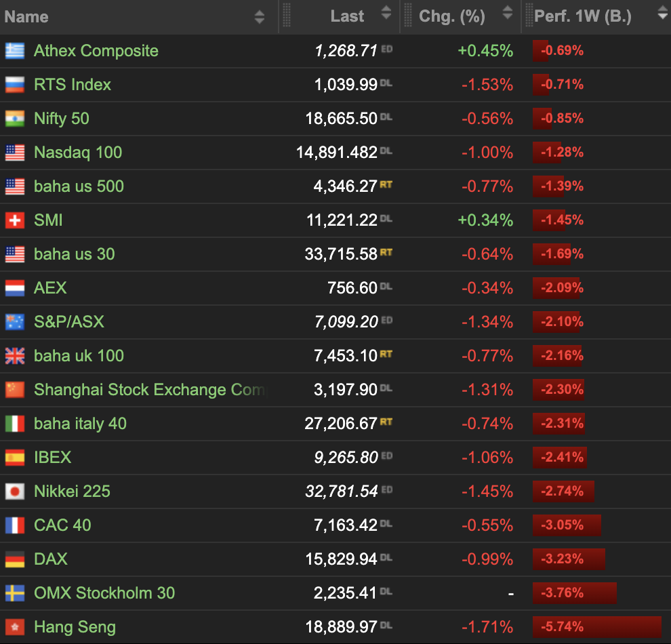This screenshot has height=644, width=671.
Task: Open the Nasdaq 100 index
Action: pyautogui.click(x=79, y=153)
